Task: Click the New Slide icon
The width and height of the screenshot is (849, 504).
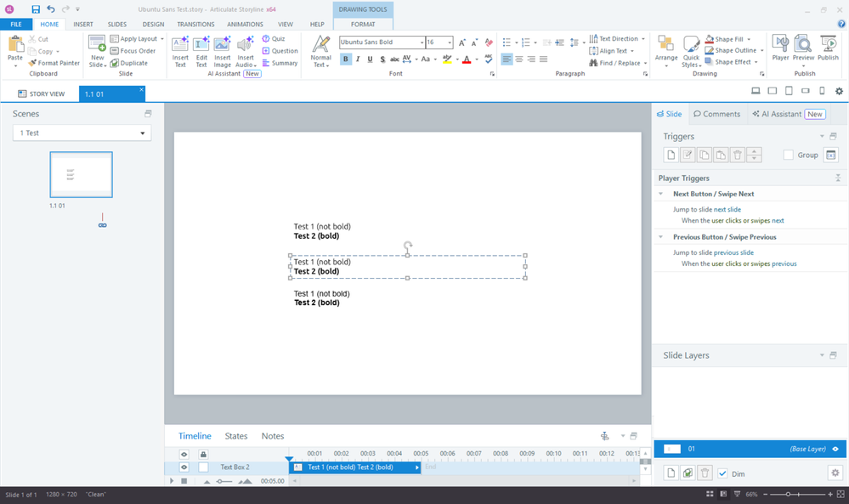Action: (97, 44)
